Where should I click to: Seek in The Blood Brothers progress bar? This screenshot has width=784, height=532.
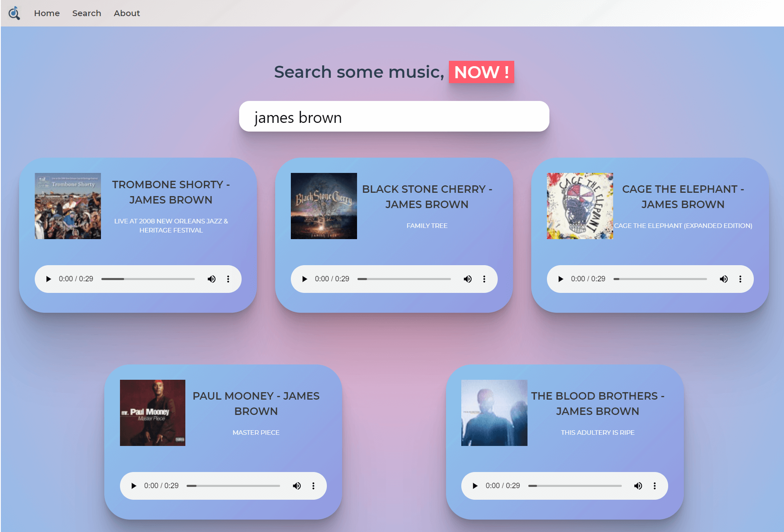tap(575, 486)
